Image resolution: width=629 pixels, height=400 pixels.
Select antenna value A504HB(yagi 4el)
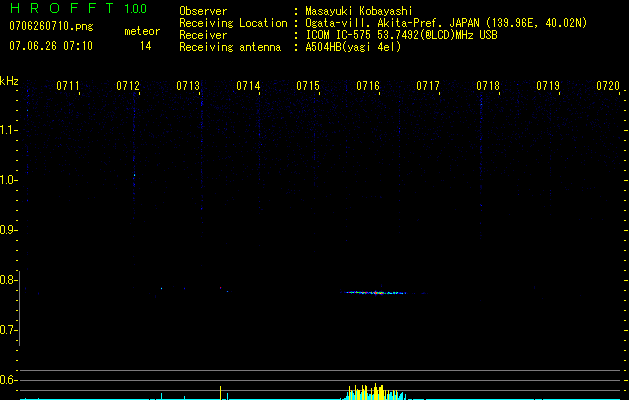pos(353,47)
